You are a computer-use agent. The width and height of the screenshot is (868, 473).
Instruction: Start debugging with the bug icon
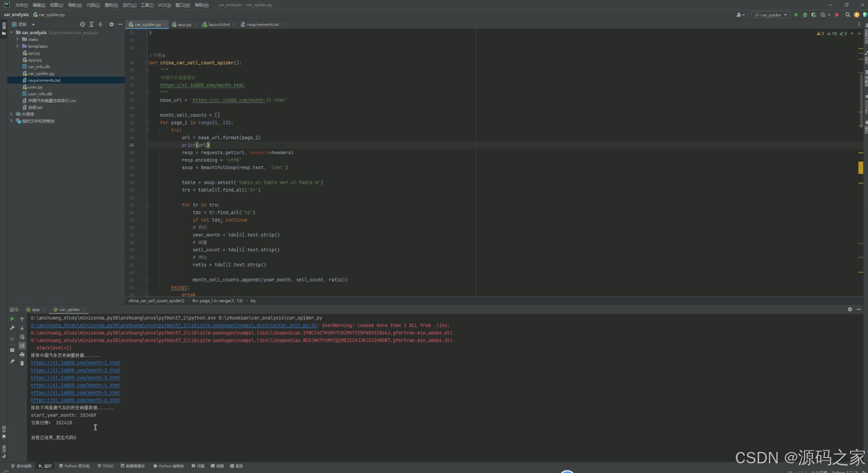pos(805,15)
